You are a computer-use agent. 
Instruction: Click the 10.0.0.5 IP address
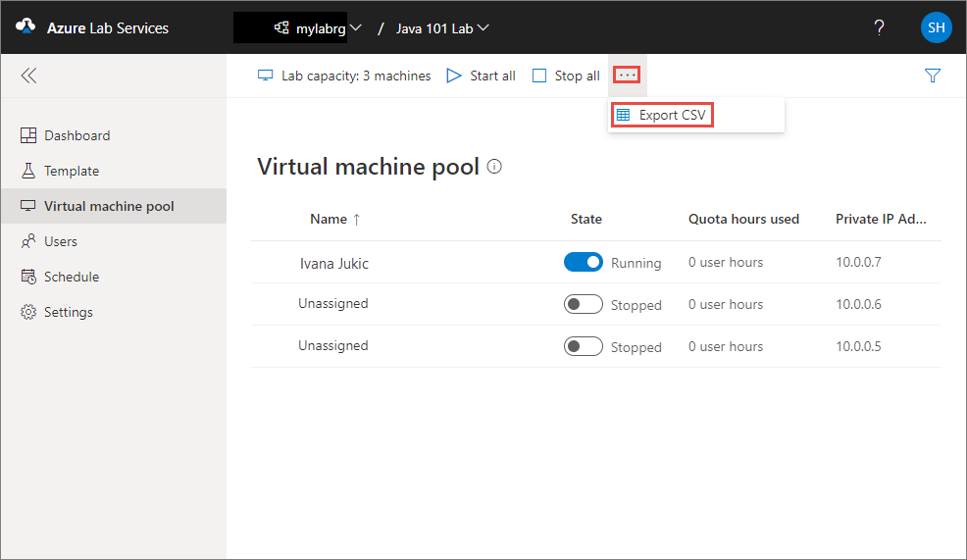[858, 346]
